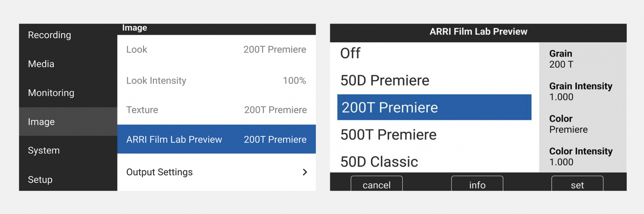Image resolution: width=644 pixels, height=214 pixels.
Task: Open the Look setting row
Action: pos(216,49)
